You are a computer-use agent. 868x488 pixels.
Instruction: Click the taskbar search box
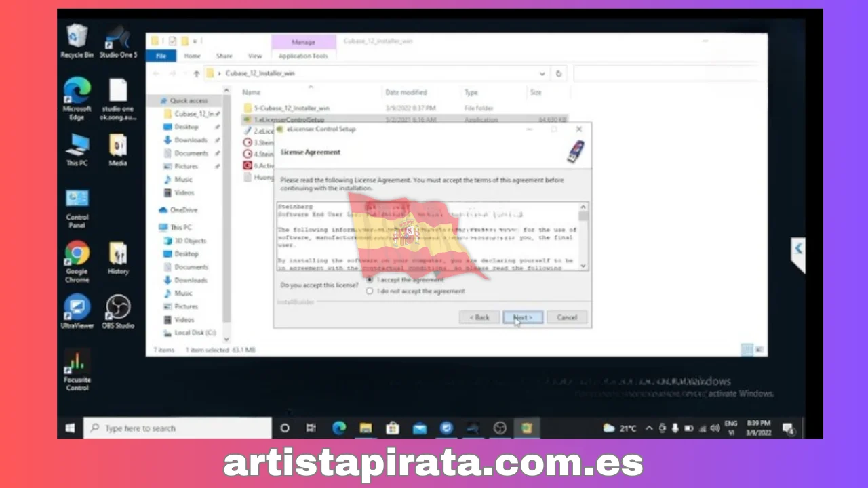click(178, 428)
